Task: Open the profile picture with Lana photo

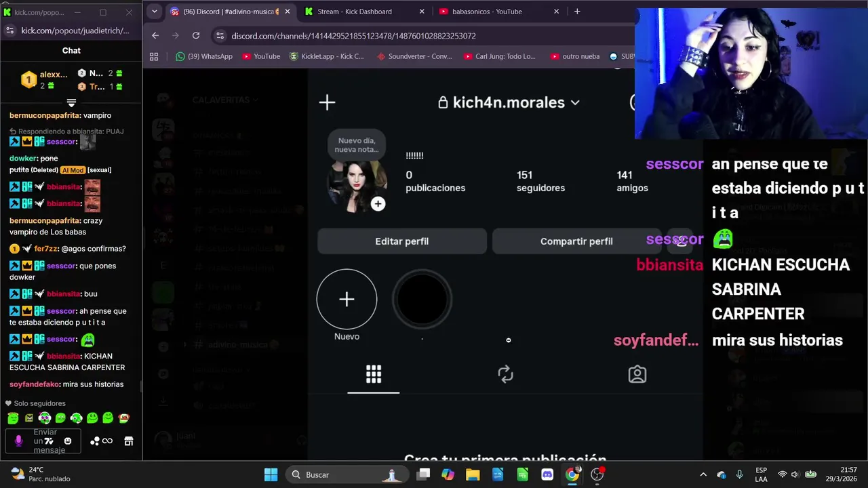Action: pyautogui.click(x=357, y=184)
